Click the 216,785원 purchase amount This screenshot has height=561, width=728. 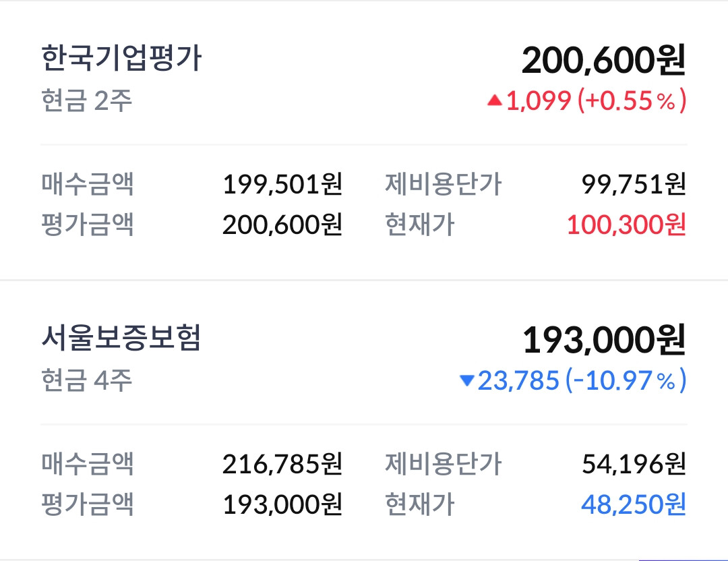tap(282, 464)
